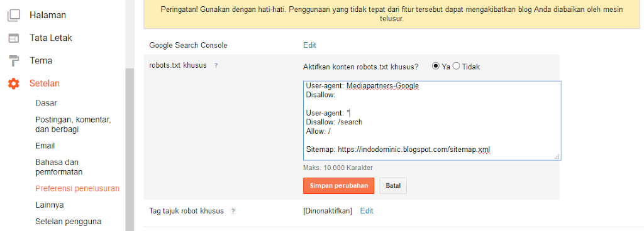This screenshot has width=644, height=231.
Task: Click Edit link for Tag tajuk robot khusus
Action: click(x=367, y=211)
